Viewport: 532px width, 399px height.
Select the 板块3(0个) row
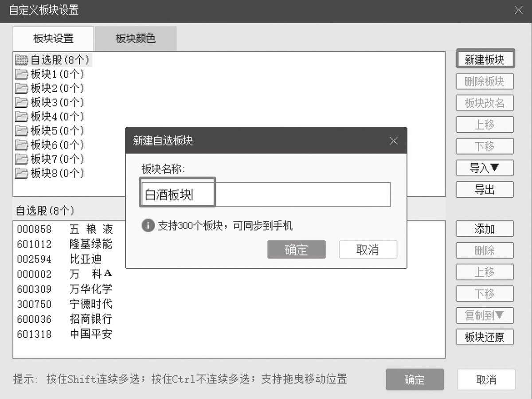(50, 102)
